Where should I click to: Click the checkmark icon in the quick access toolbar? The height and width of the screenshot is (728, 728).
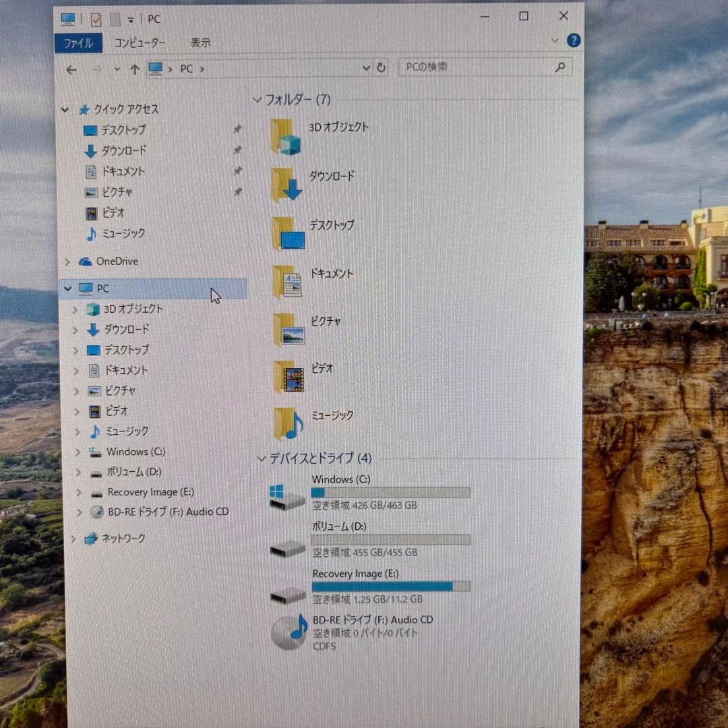click(96, 20)
